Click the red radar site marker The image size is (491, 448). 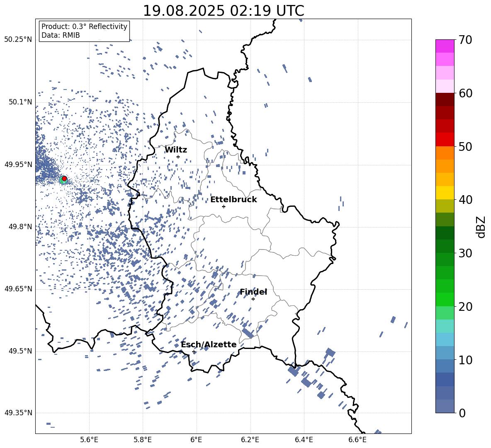coord(64,179)
